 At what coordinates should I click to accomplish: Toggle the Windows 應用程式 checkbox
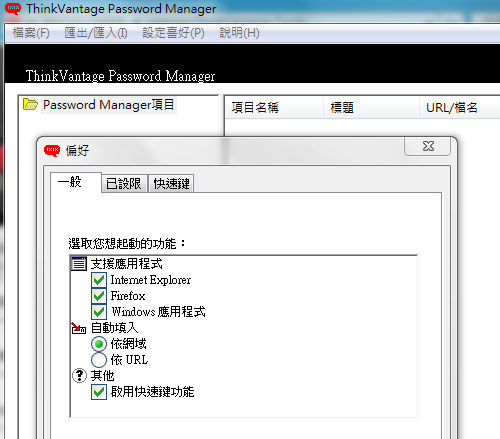coord(99,312)
